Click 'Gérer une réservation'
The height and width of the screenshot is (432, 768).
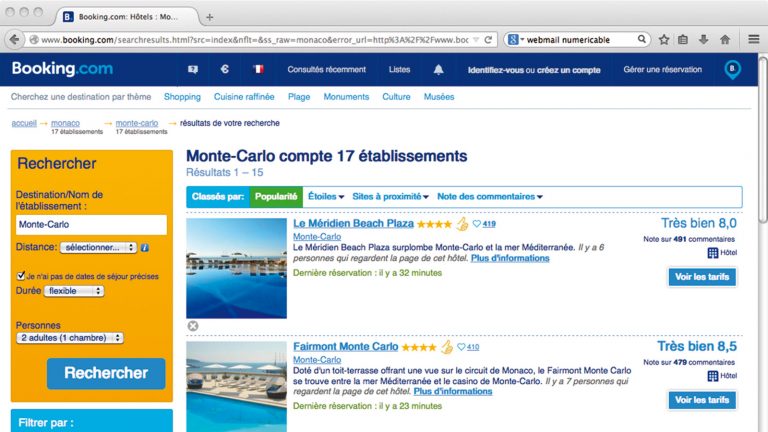pos(662,70)
